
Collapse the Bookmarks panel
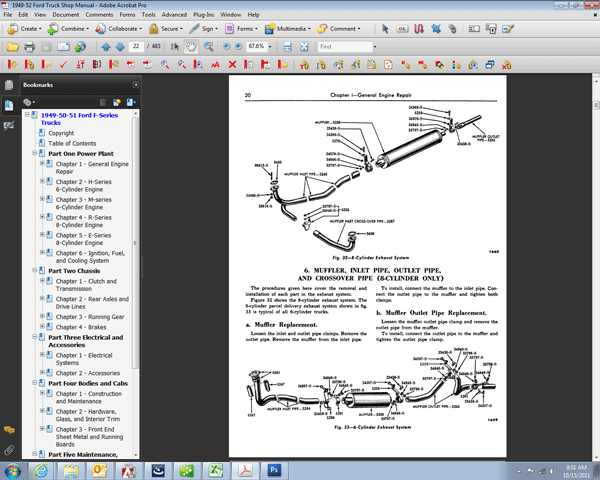pyautogui.click(x=135, y=85)
